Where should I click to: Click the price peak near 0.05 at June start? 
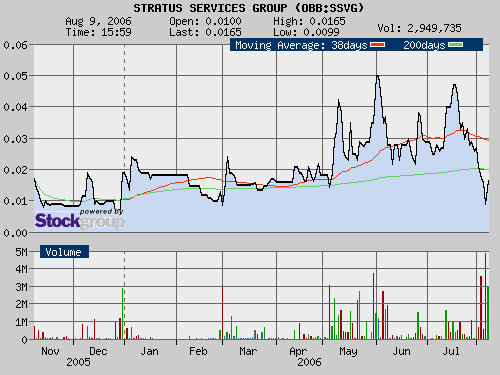(377, 77)
